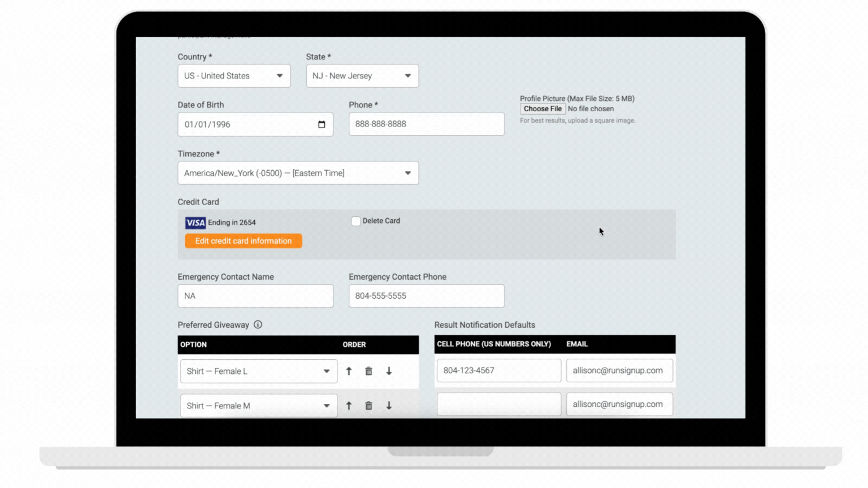Click the Timezone label
This screenshot has width=868, height=488.
pos(199,154)
